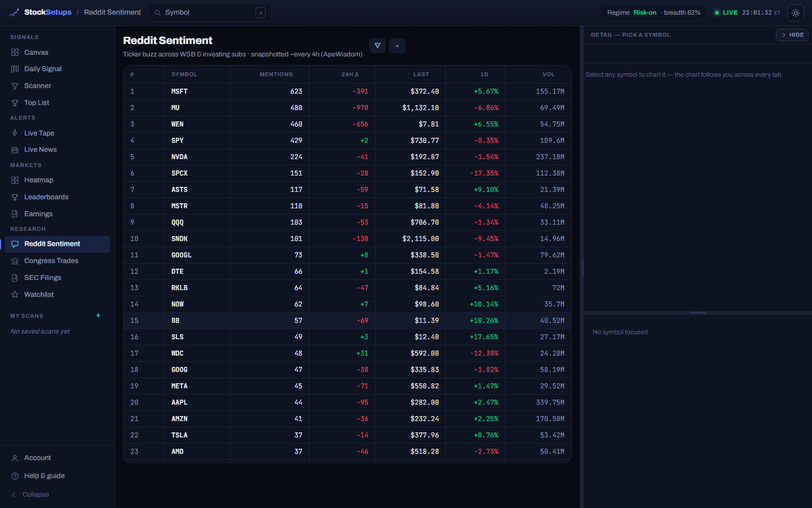The height and width of the screenshot is (508, 812).
Task: Go to Daily Signal page
Action: point(57,69)
